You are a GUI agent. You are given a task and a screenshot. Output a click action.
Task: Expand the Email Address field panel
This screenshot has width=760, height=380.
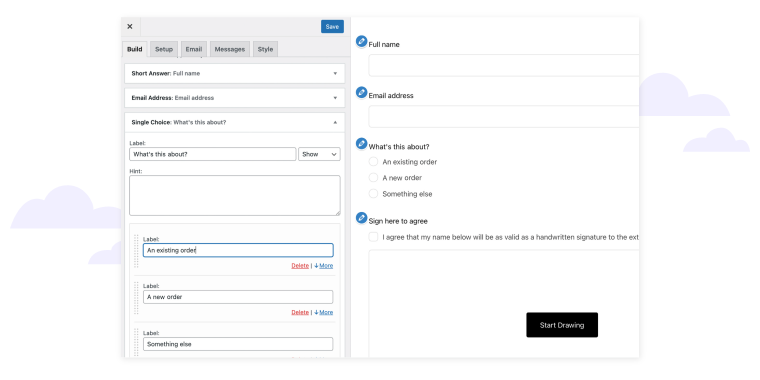pos(235,97)
